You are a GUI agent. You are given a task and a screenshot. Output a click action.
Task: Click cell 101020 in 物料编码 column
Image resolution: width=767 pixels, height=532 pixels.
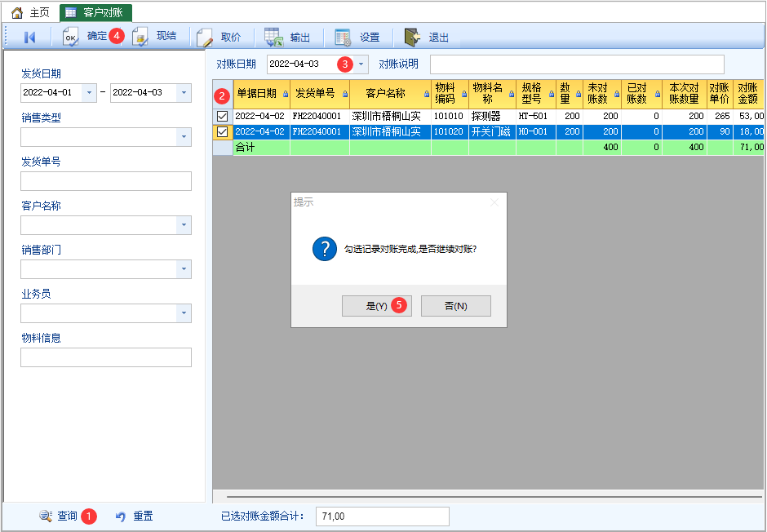[x=450, y=131]
